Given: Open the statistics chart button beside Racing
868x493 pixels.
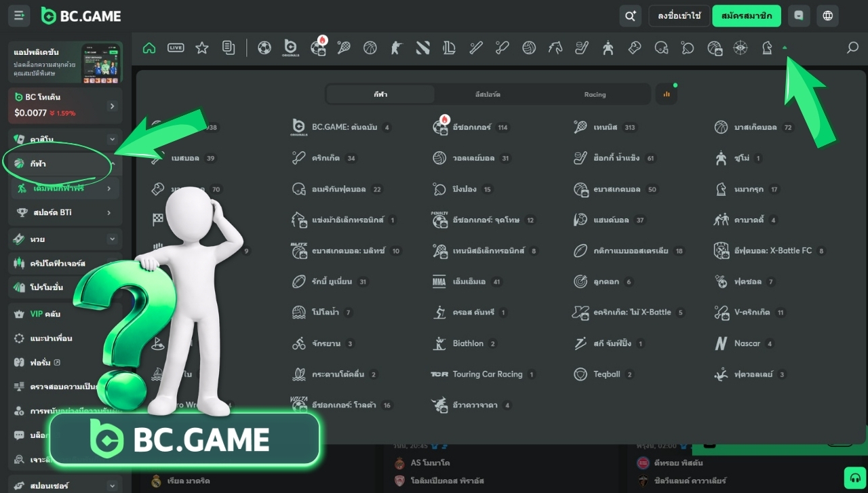Looking at the screenshot, I should coord(666,94).
